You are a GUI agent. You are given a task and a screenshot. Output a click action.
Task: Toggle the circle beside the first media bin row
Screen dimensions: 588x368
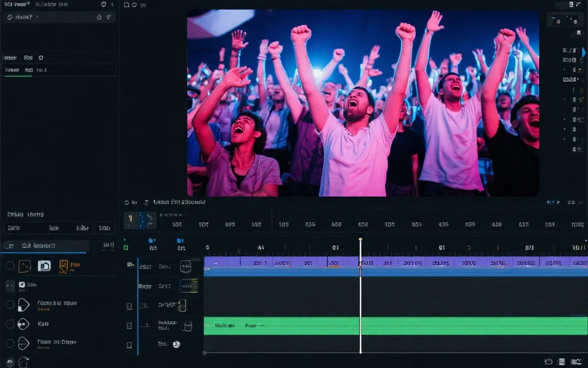click(x=10, y=266)
